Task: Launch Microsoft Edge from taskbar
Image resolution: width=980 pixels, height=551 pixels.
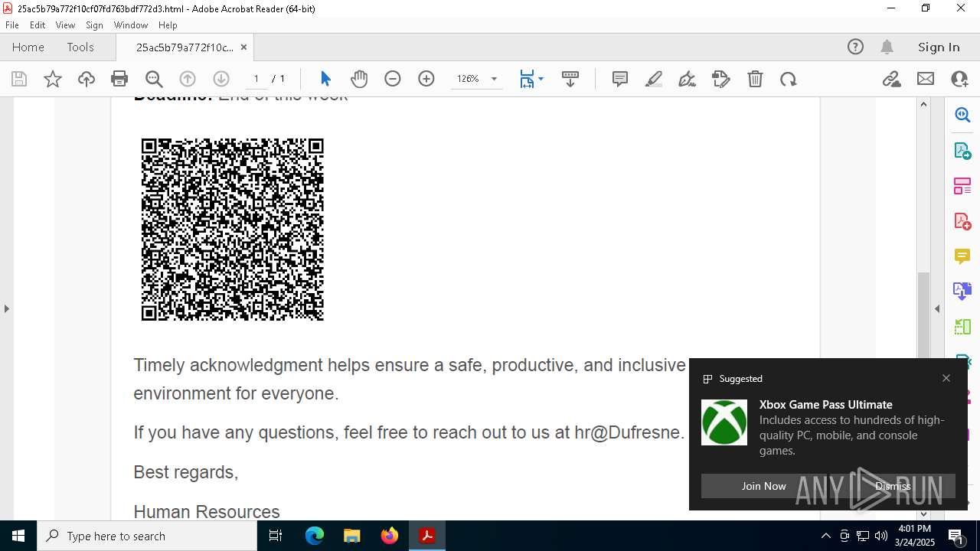Action: (315, 536)
